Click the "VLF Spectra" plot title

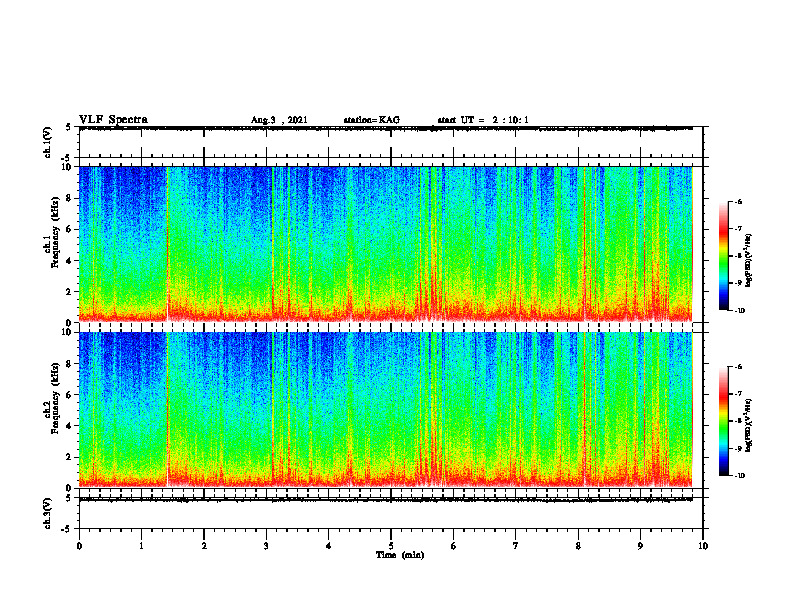pyautogui.click(x=113, y=120)
